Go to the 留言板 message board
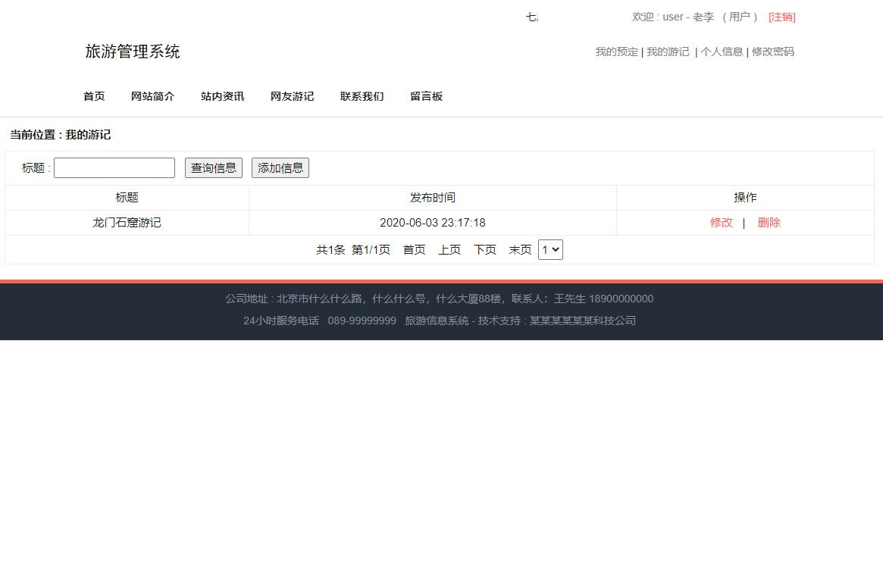The height and width of the screenshot is (588, 883). pyautogui.click(x=426, y=96)
